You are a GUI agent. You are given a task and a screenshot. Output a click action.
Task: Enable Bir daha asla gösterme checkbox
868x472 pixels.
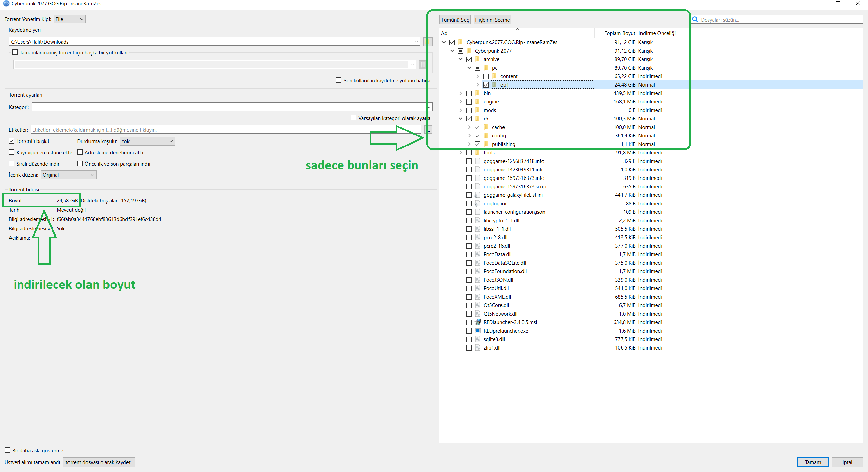(7, 450)
